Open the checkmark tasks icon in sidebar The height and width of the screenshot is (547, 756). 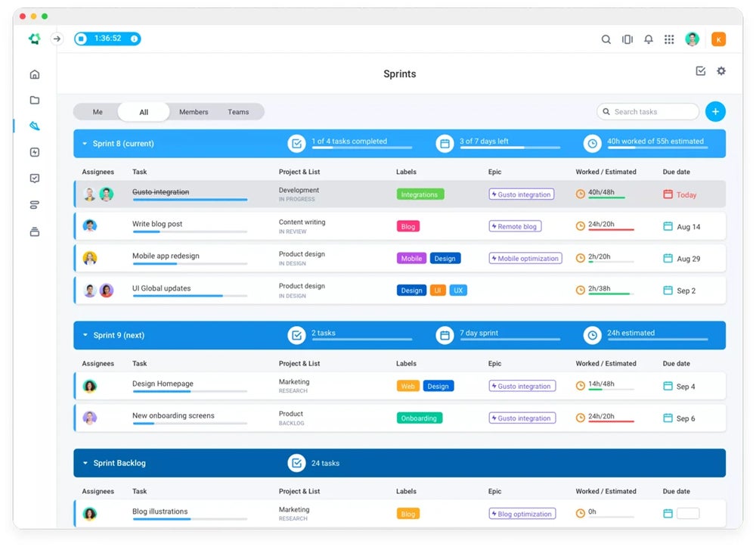(35, 178)
